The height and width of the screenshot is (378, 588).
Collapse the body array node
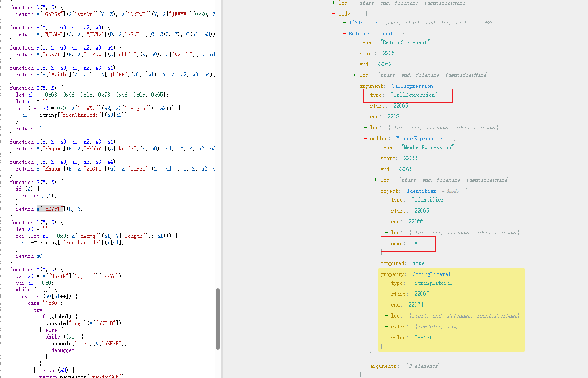pyautogui.click(x=333, y=14)
